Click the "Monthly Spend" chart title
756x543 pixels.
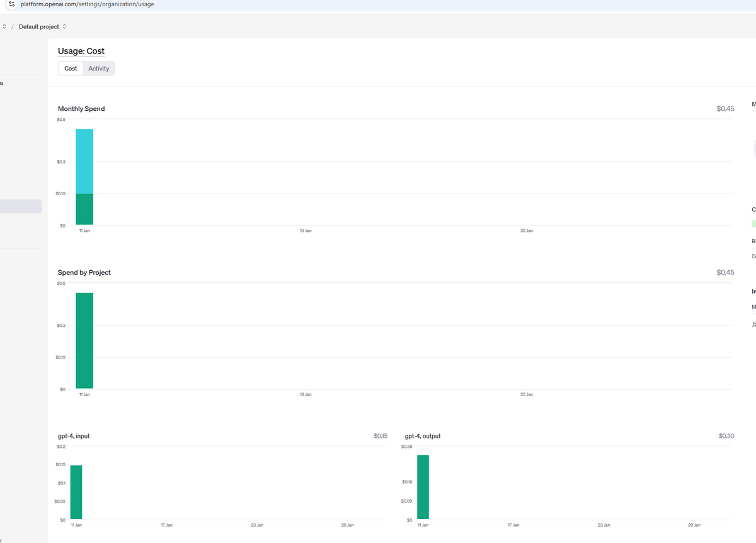(x=81, y=109)
